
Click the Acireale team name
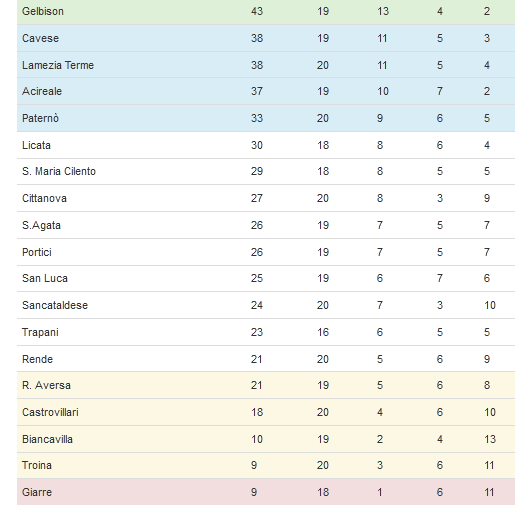(42, 91)
